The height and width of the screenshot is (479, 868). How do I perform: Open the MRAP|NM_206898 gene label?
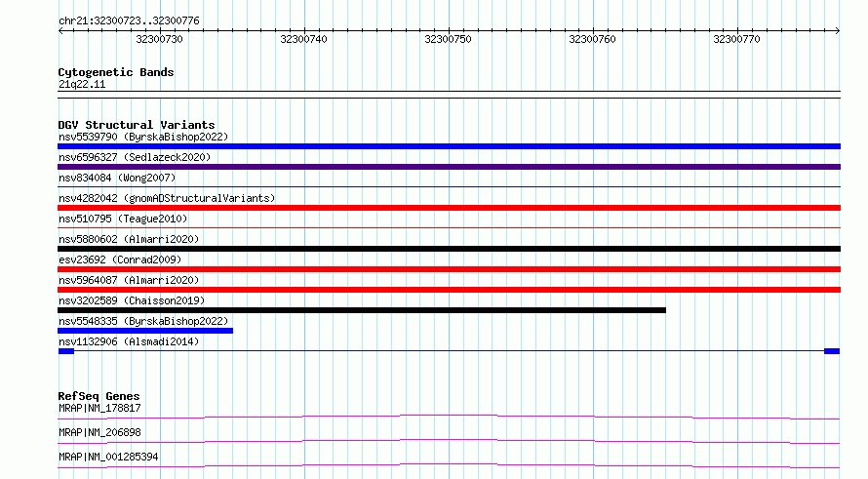pyautogui.click(x=99, y=432)
